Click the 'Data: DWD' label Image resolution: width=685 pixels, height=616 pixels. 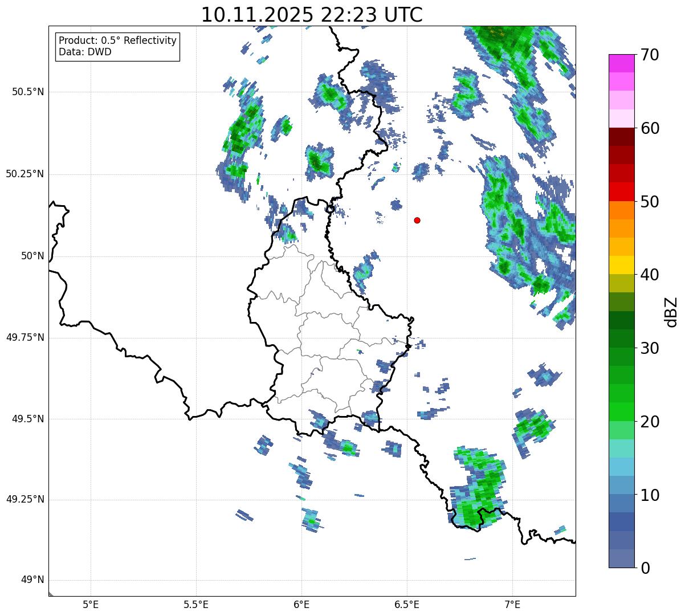click(85, 52)
